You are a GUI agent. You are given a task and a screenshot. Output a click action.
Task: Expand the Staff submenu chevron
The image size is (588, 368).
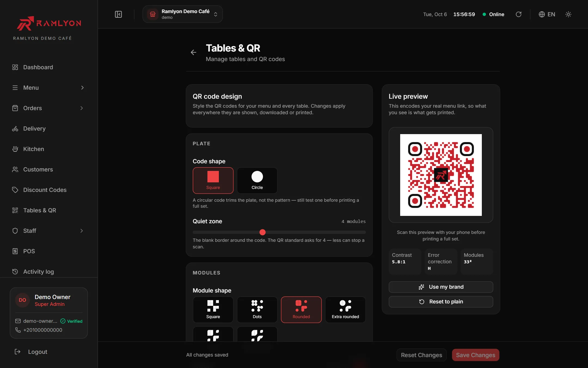coord(81,231)
